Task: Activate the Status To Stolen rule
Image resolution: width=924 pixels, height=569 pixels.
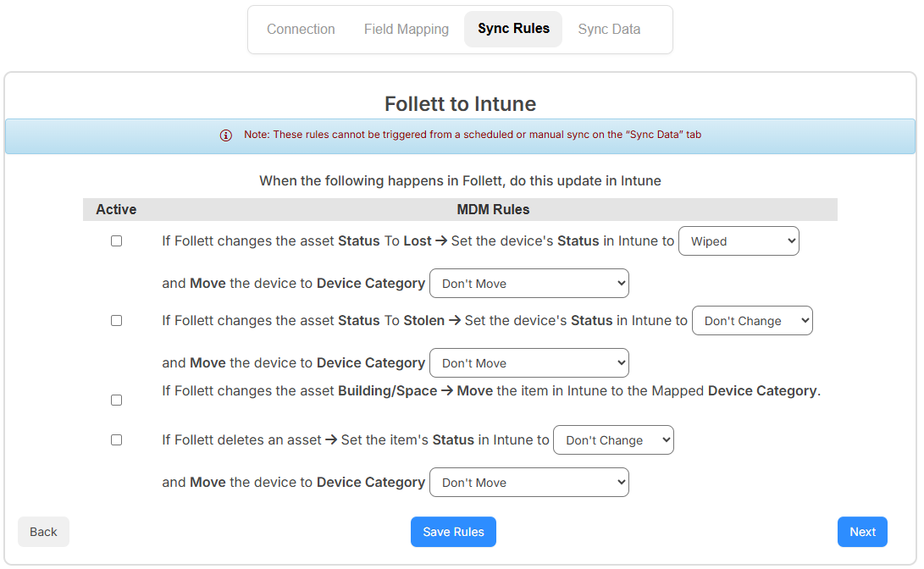Action: point(116,320)
